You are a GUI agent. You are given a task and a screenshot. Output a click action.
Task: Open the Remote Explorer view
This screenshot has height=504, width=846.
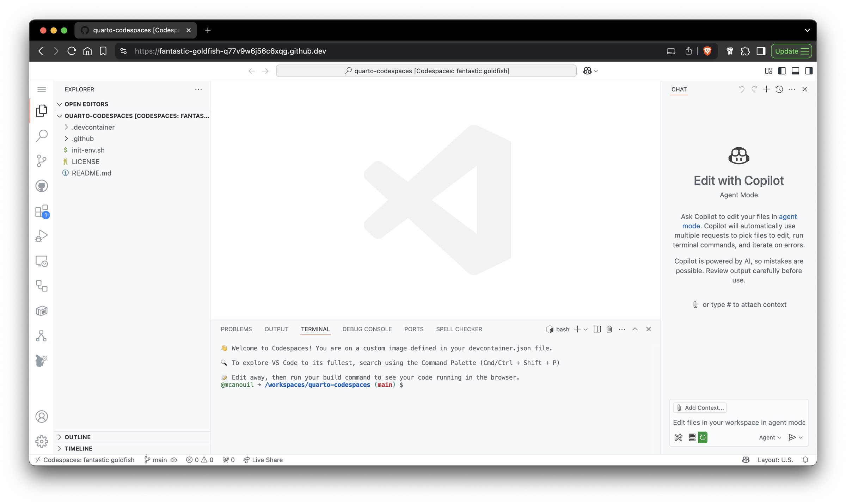(x=42, y=261)
